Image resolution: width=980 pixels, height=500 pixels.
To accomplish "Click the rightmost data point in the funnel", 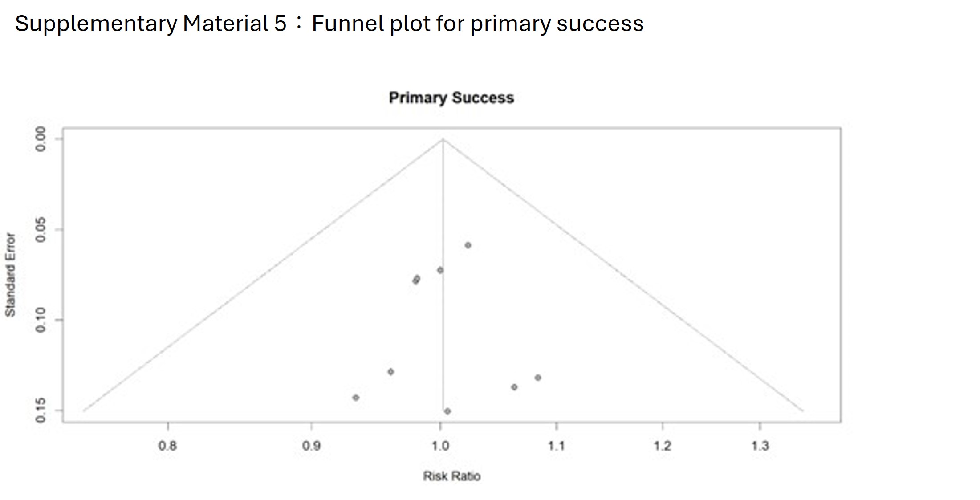I will click(x=538, y=378).
